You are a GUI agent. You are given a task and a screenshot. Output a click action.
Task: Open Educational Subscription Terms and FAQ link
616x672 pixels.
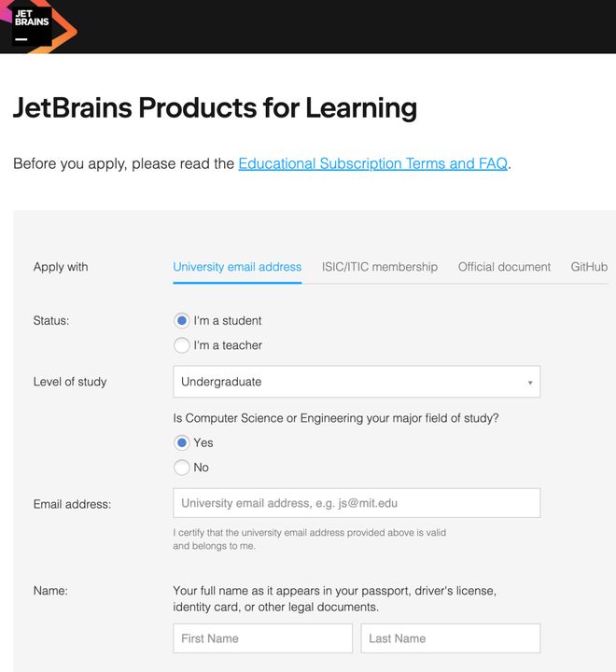coord(372,163)
